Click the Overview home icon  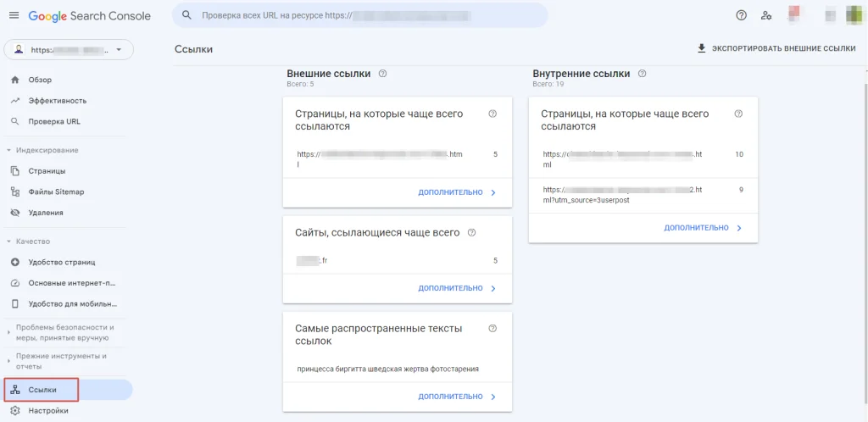[15, 80]
